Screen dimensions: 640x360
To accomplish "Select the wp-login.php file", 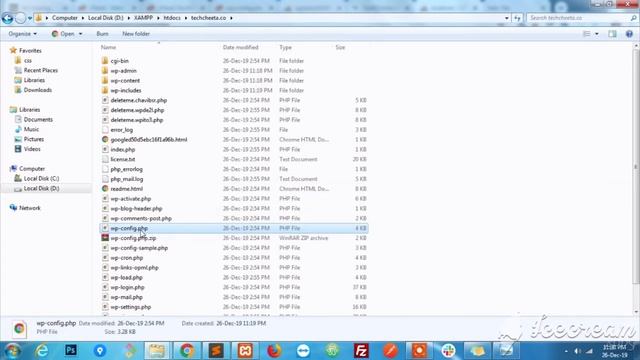I will 127,287.
